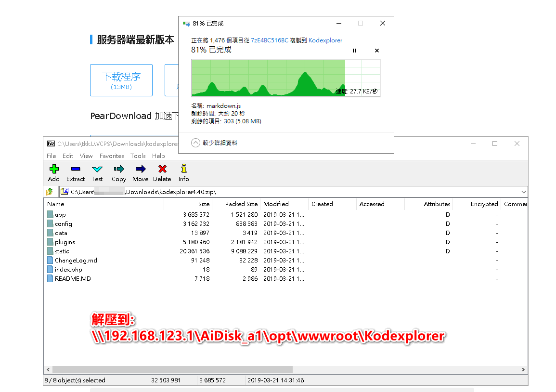Sort by the Attributes column header
The height and width of the screenshot is (392, 556).
tap(437, 204)
